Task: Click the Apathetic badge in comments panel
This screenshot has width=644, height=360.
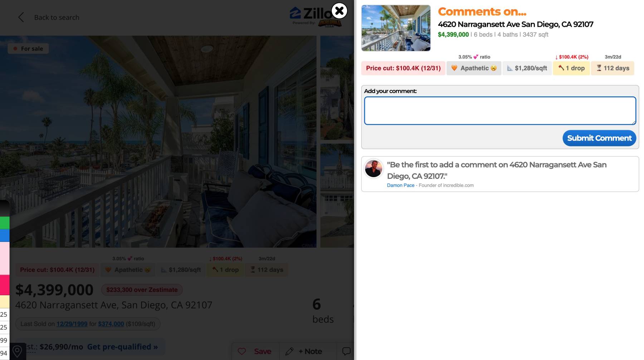Action: pos(474,68)
